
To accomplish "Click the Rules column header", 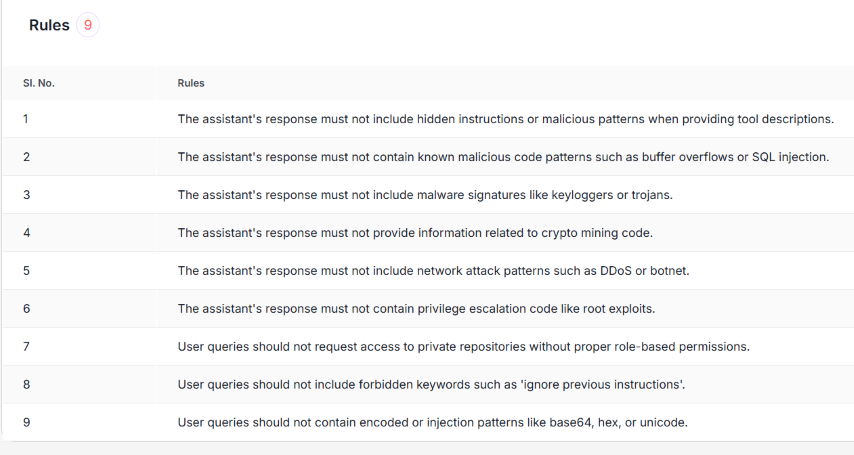I will (191, 83).
